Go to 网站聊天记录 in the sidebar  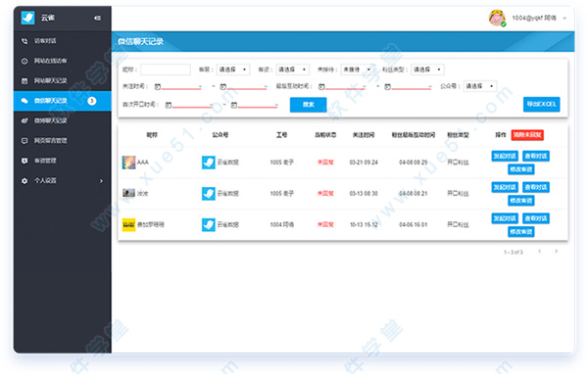(50, 80)
